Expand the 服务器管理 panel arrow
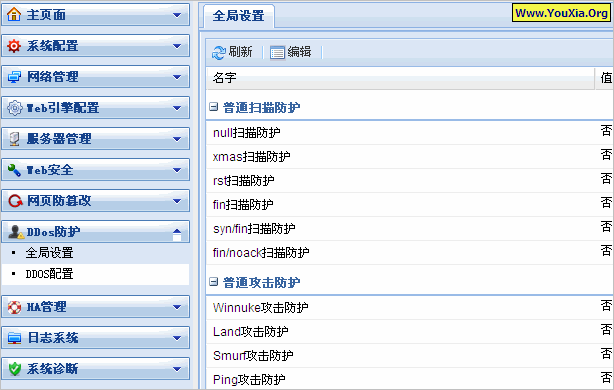 tap(177, 139)
